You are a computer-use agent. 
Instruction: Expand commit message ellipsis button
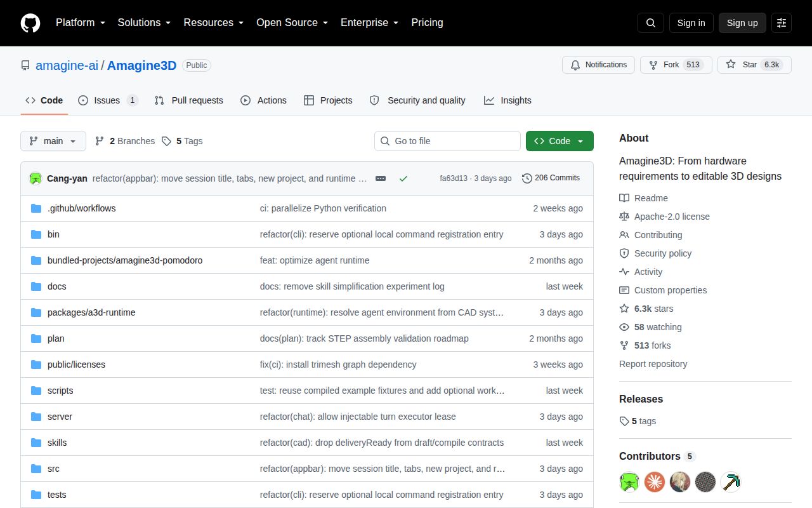point(381,178)
